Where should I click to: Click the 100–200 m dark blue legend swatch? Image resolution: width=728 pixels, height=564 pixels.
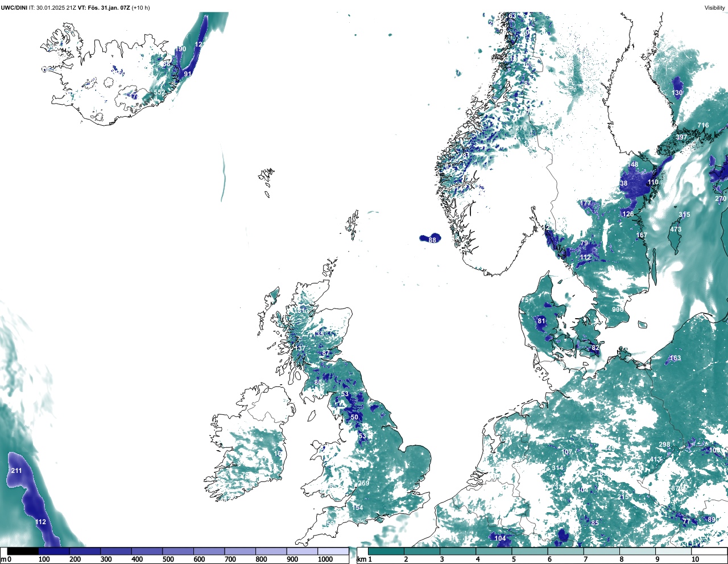click(x=54, y=551)
